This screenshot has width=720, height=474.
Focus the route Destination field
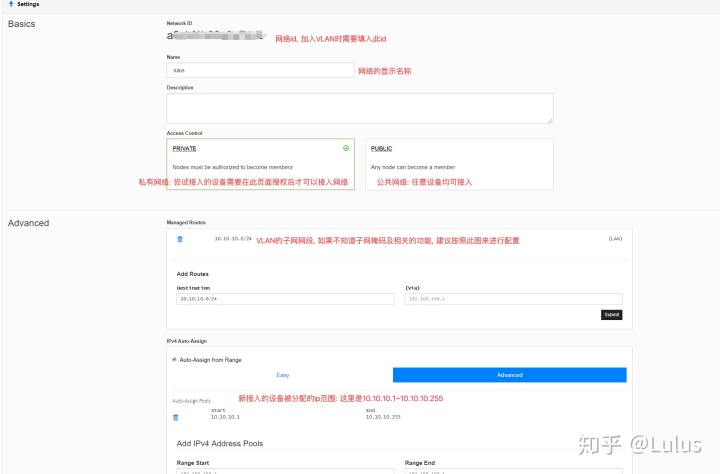point(285,299)
